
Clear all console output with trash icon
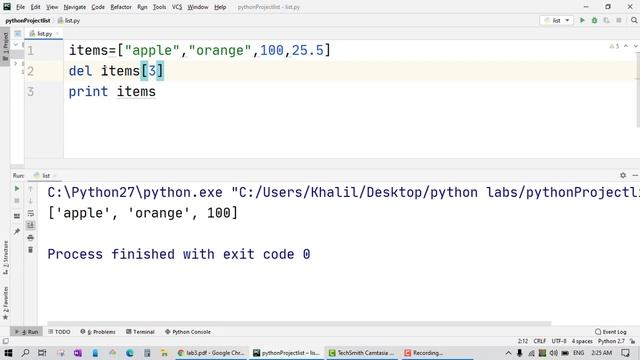tap(30, 250)
